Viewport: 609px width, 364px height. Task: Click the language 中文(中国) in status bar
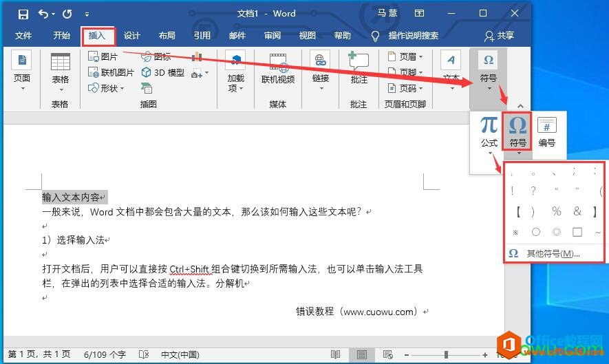tap(180, 354)
